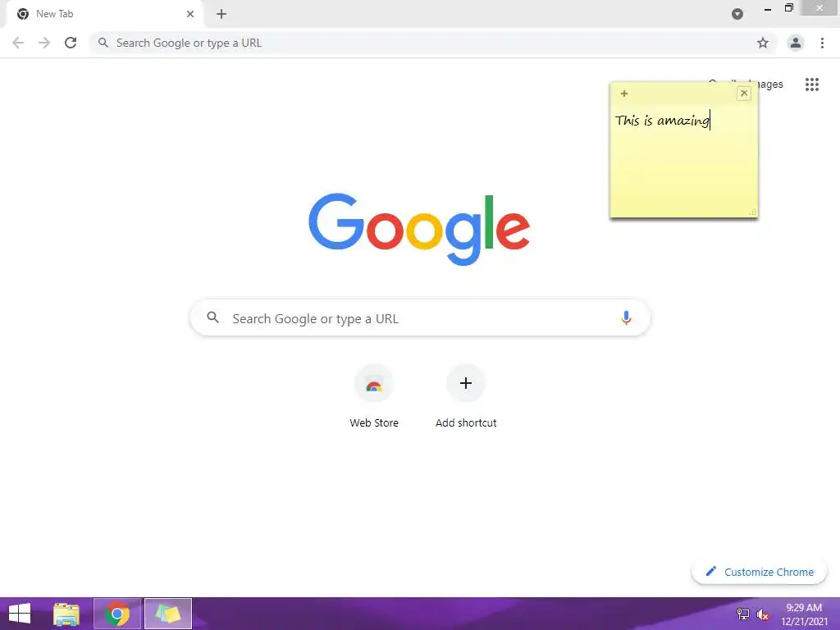
Task: Open File Explorer from the taskbar
Action: coord(66,614)
